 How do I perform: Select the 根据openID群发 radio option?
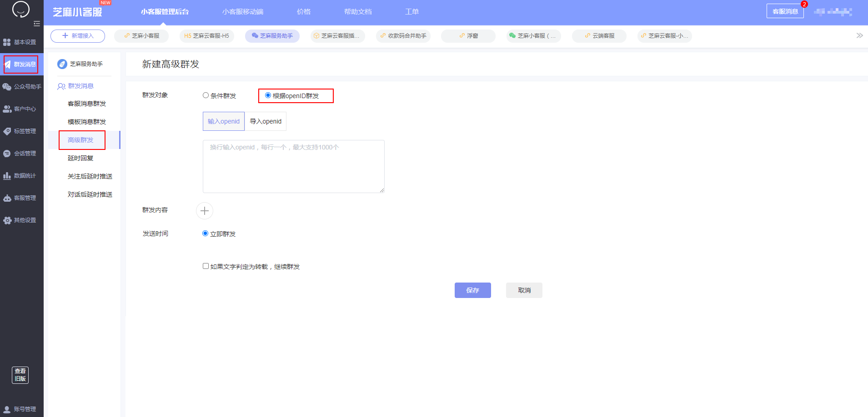pyautogui.click(x=268, y=95)
